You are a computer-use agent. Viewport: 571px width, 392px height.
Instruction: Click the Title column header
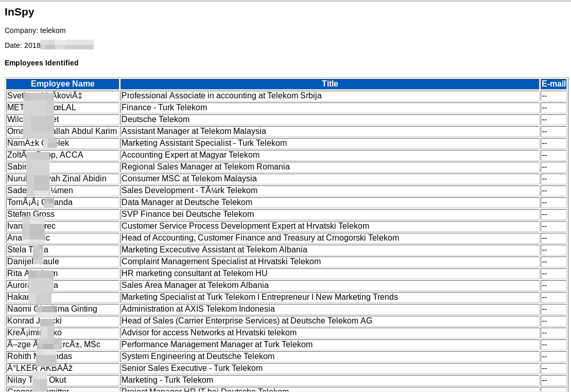pos(330,84)
